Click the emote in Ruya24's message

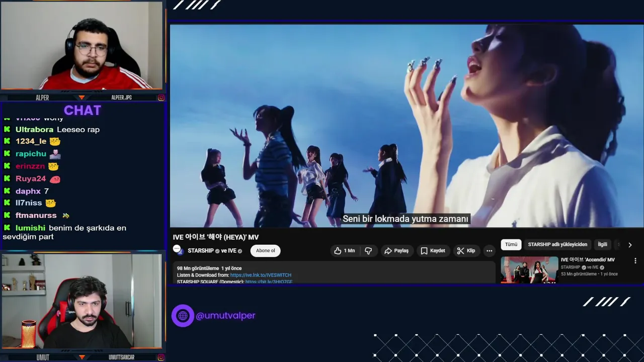tap(55, 178)
